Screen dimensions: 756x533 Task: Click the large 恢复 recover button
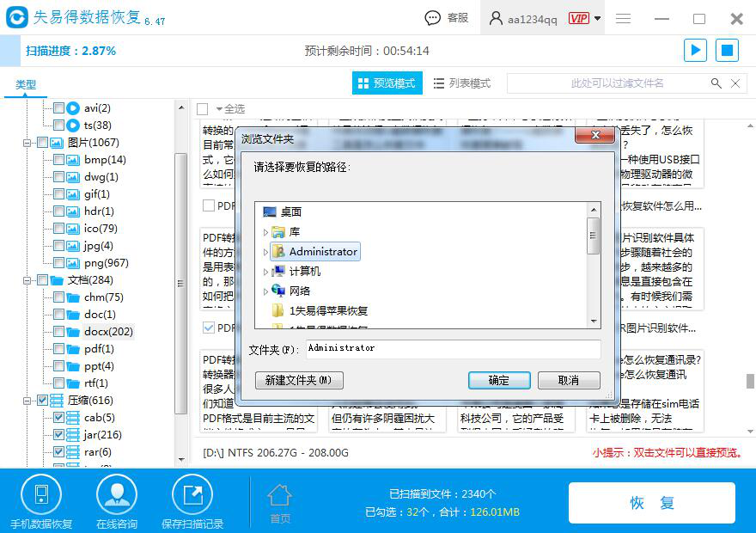pyautogui.click(x=652, y=503)
